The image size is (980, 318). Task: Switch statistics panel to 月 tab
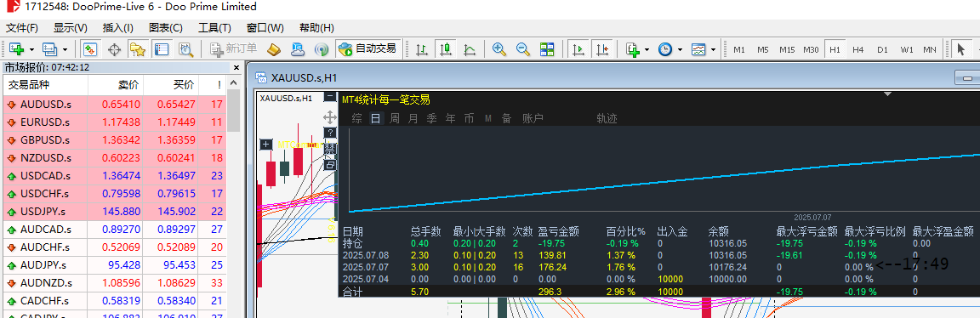[413, 118]
